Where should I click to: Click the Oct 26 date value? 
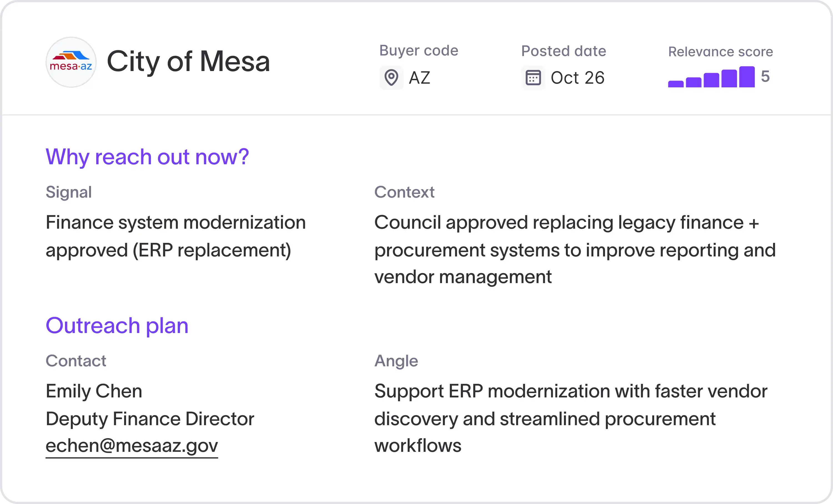tap(578, 78)
